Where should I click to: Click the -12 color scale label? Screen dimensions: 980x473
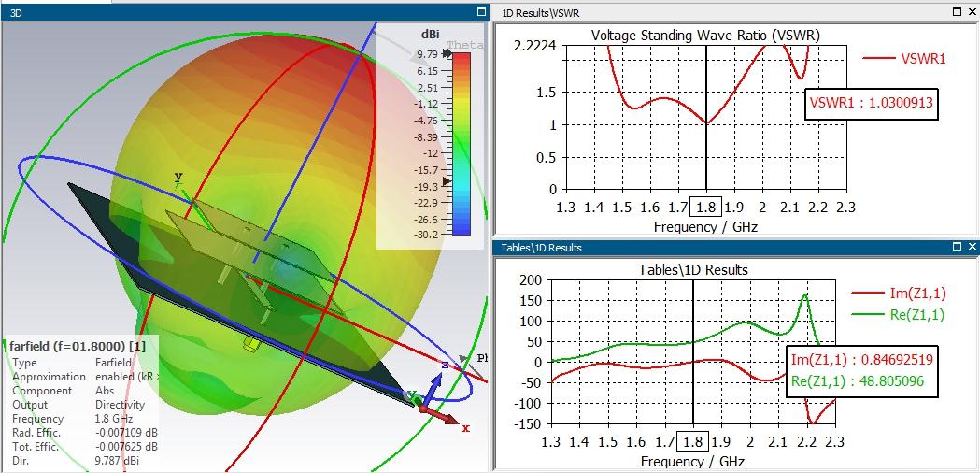pos(430,153)
